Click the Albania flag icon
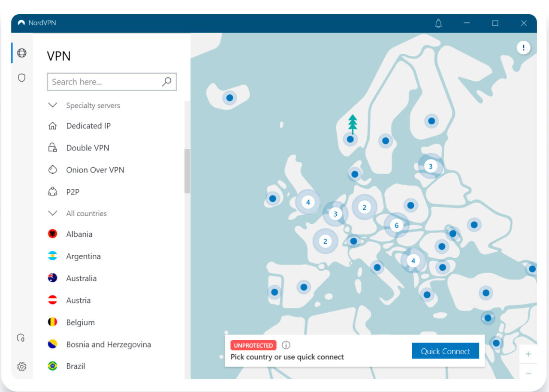 (52, 234)
